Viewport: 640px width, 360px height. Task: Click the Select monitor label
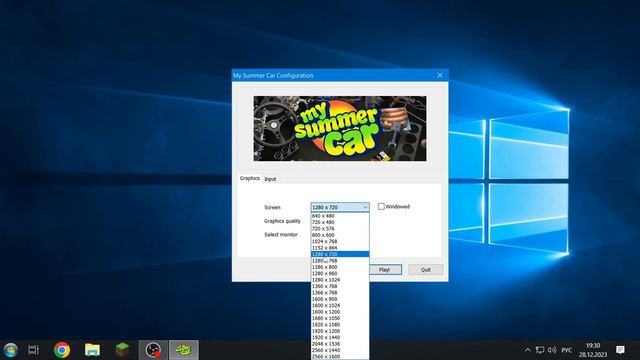pos(281,235)
